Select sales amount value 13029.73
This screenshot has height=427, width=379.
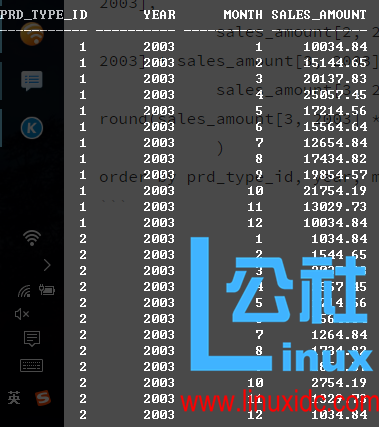[x=335, y=207]
